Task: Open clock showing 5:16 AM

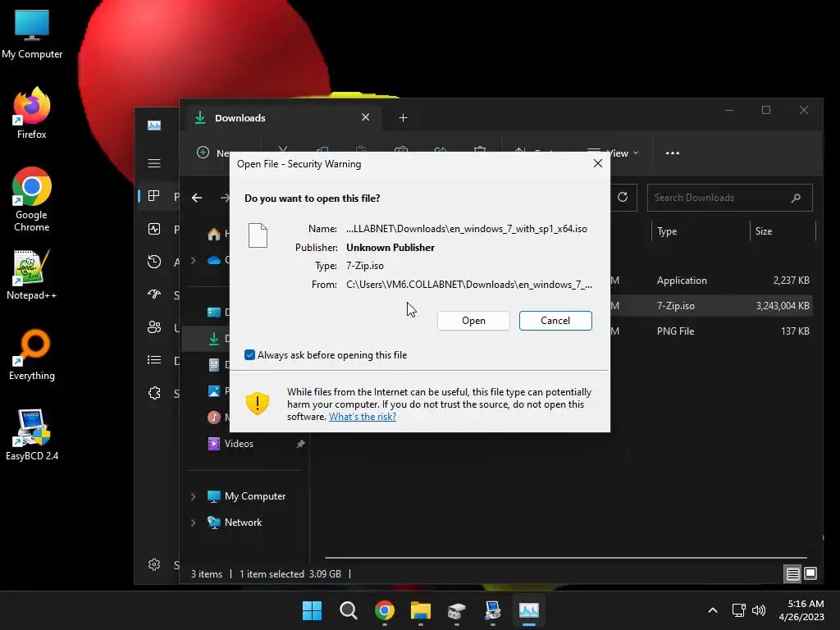Action: [801, 610]
